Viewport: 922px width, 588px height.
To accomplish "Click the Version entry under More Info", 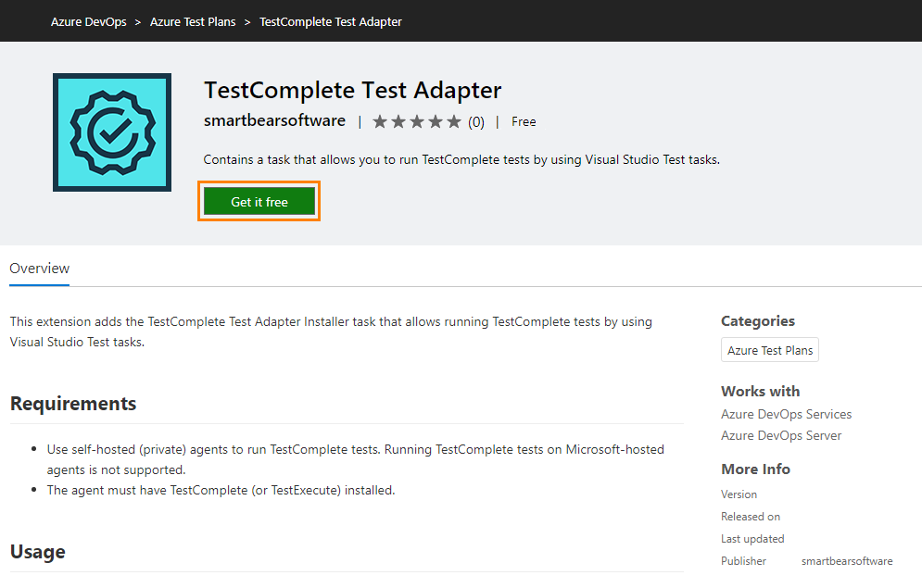I will point(739,494).
